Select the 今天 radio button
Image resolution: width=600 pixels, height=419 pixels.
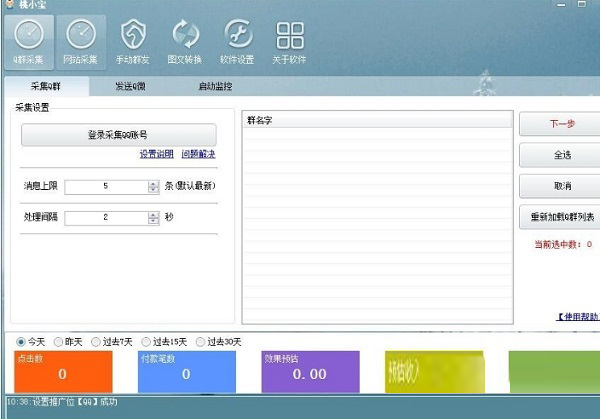tap(21, 341)
